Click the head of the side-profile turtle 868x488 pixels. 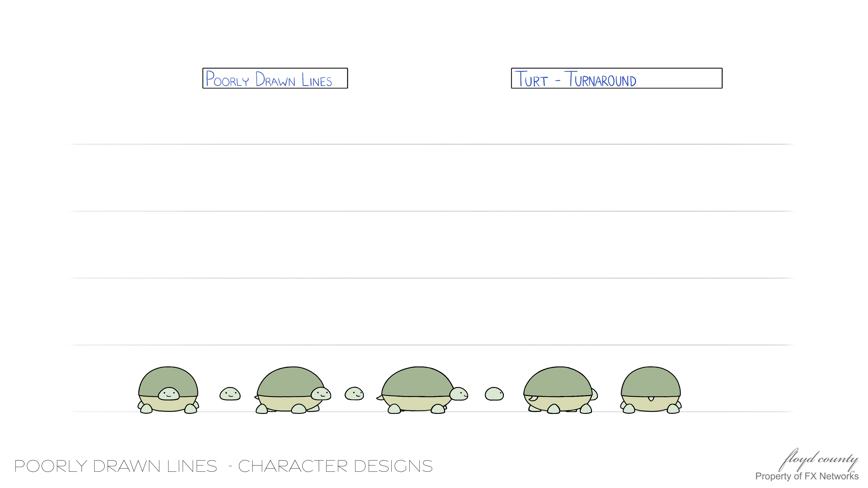point(459,394)
